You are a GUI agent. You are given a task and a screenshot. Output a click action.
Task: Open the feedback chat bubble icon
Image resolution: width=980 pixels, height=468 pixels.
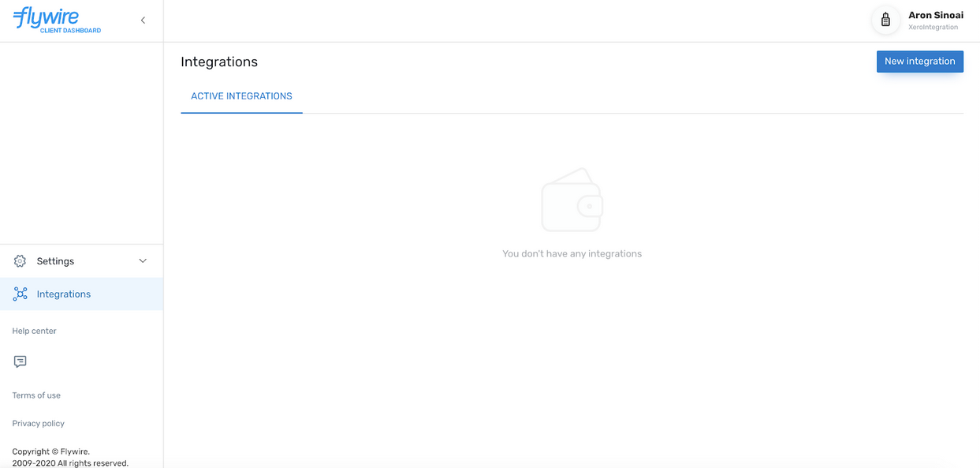pos(20,361)
